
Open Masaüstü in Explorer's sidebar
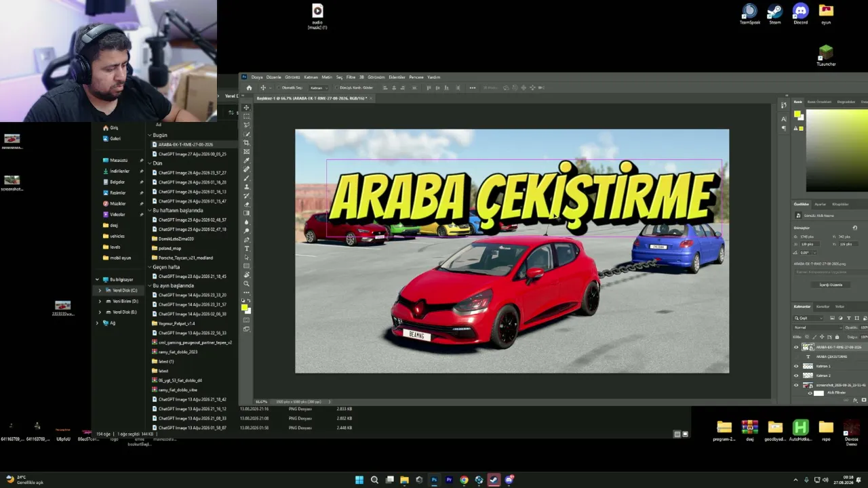(x=119, y=160)
